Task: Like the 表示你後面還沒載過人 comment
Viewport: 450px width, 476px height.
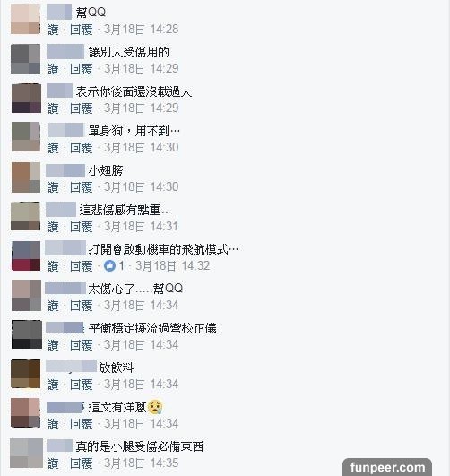Action: click(53, 108)
